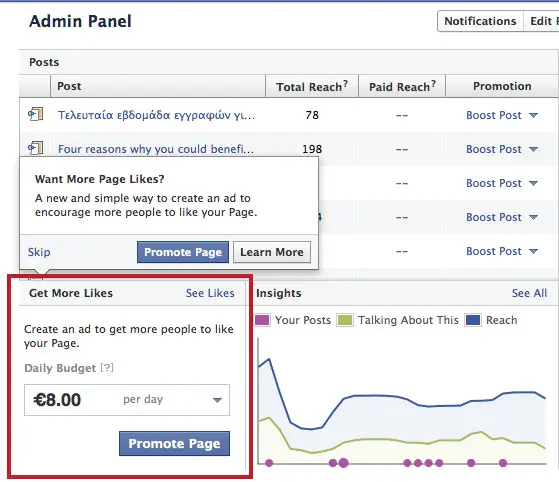Open Daily Budget [?] help tooltip
Image resolution: width=559 pixels, height=482 pixels.
pyautogui.click(x=107, y=367)
